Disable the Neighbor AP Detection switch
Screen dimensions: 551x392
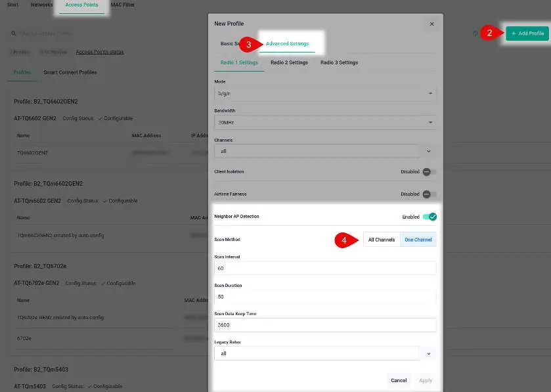(430, 217)
